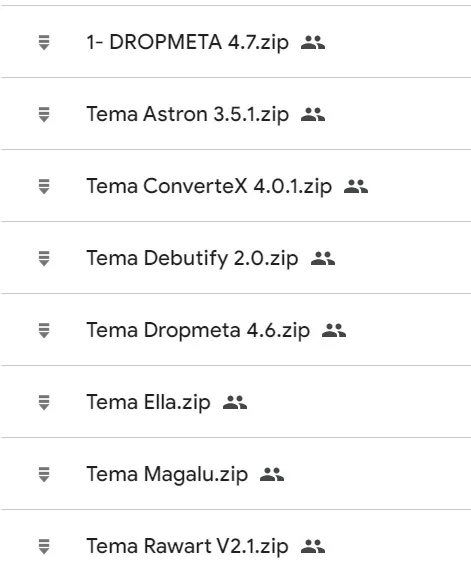The width and height of the screenshot is (471, 578).
Task: Click the shared icon after Tema Magalu.zip
Action: pos(272,474)
